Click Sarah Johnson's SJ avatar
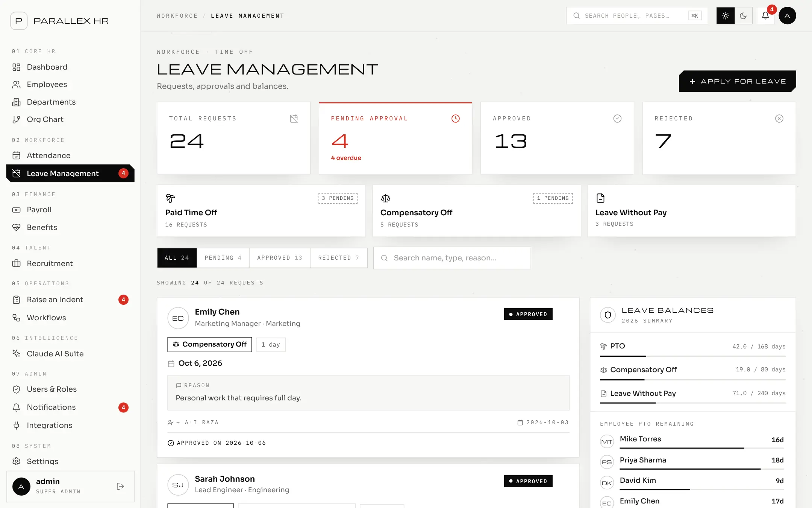This screenshot has height=508, width=812. [178, 485]
